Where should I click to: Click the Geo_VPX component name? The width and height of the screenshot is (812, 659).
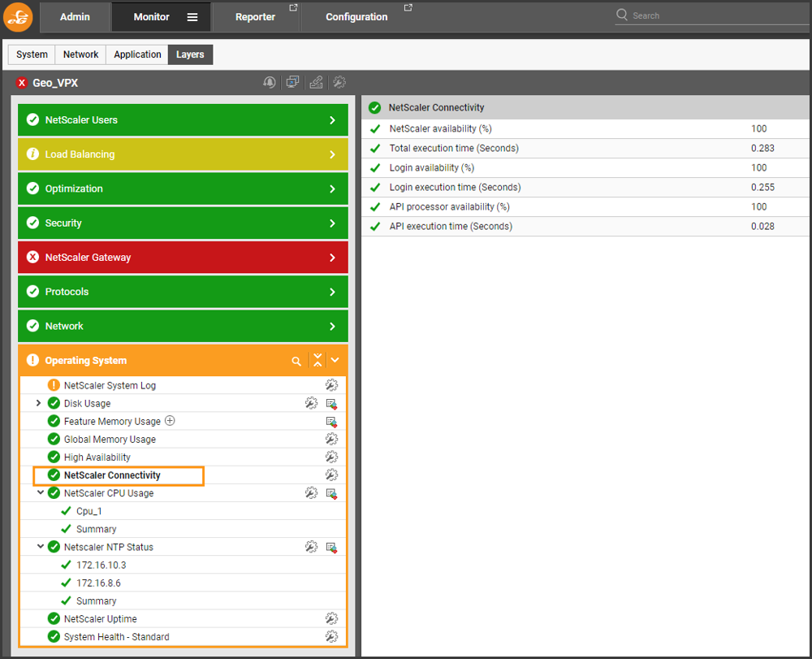(x=55, y=83)
